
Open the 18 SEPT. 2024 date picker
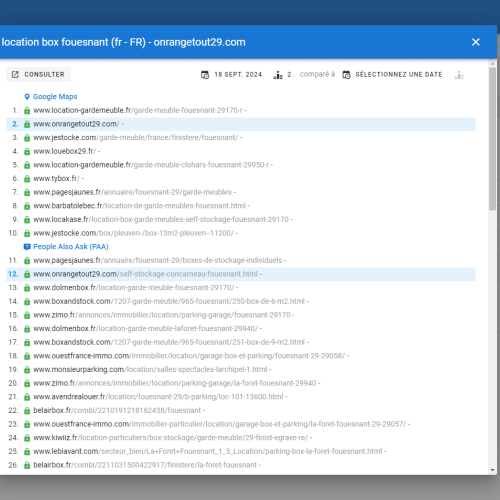(231, 74)
